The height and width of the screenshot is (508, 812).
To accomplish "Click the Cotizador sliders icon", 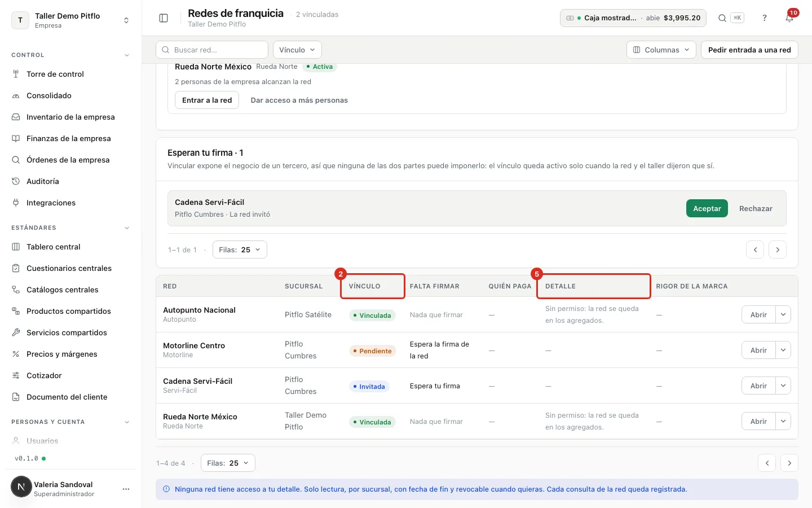I will [x=16, y=375].
